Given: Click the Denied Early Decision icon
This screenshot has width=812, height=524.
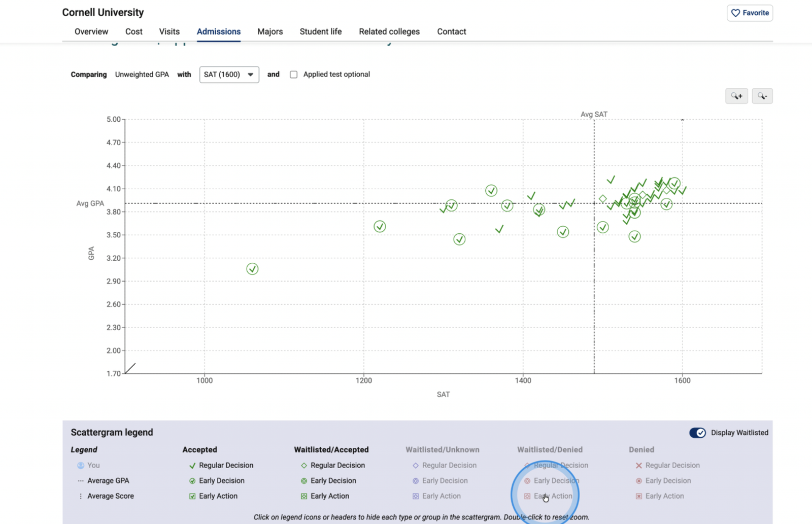Looking at the screenshot, I should point(639,481).
